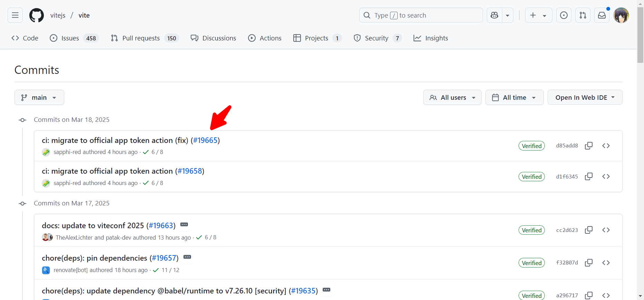
Task: Click the scrollbar down arrow
Action: [640, 296]
